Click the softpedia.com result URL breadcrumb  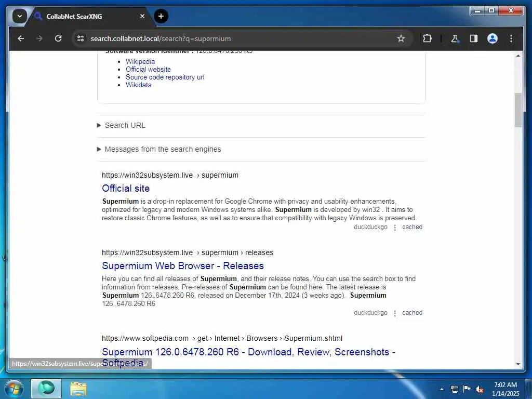222,338
